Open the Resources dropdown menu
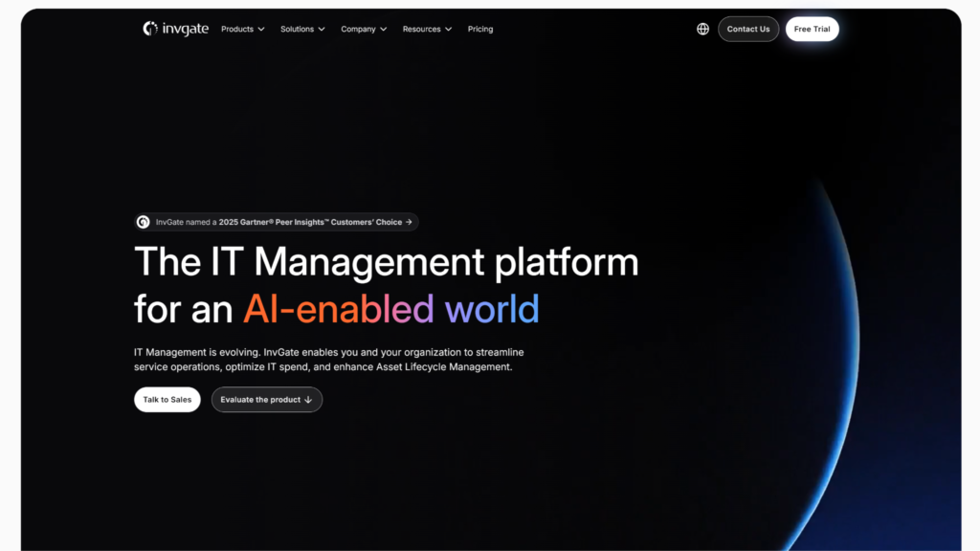 coord(427,29)
